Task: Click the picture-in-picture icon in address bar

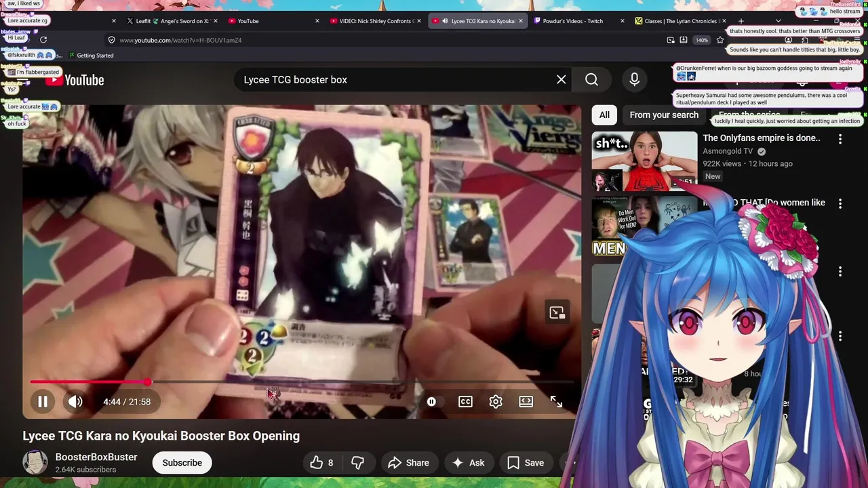Action: pos(671,40)
